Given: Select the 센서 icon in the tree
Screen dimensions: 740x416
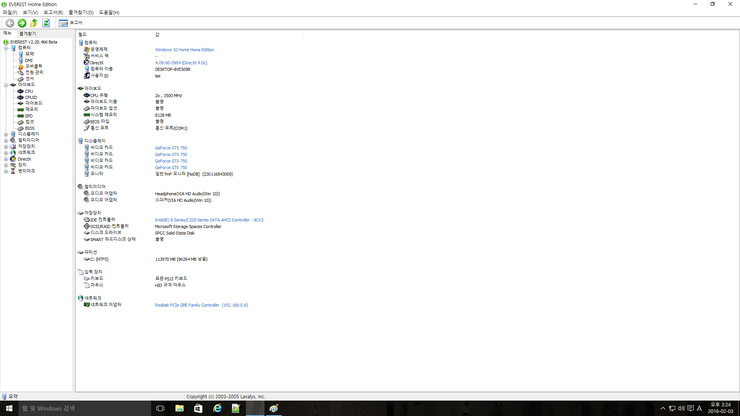Looking at the screenshot, I should pos(20,79).
